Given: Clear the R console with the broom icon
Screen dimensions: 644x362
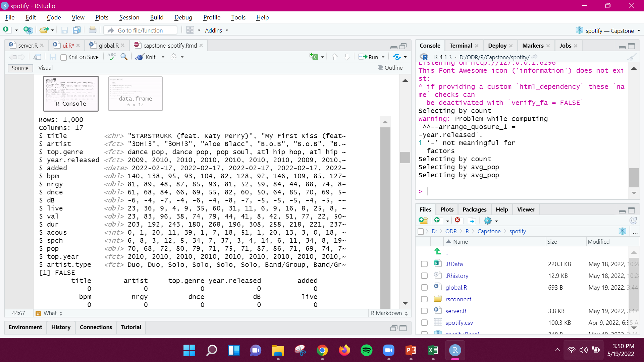Looking at the screenshot, I should pos(632,57).
